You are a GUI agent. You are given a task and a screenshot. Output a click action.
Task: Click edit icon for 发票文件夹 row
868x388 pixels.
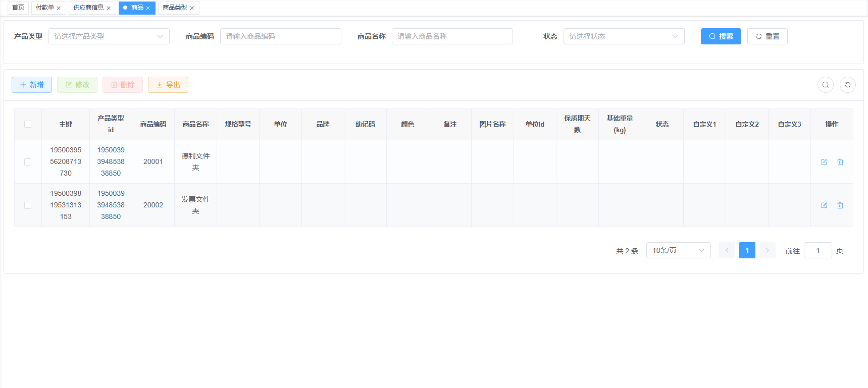coord(824,205)
